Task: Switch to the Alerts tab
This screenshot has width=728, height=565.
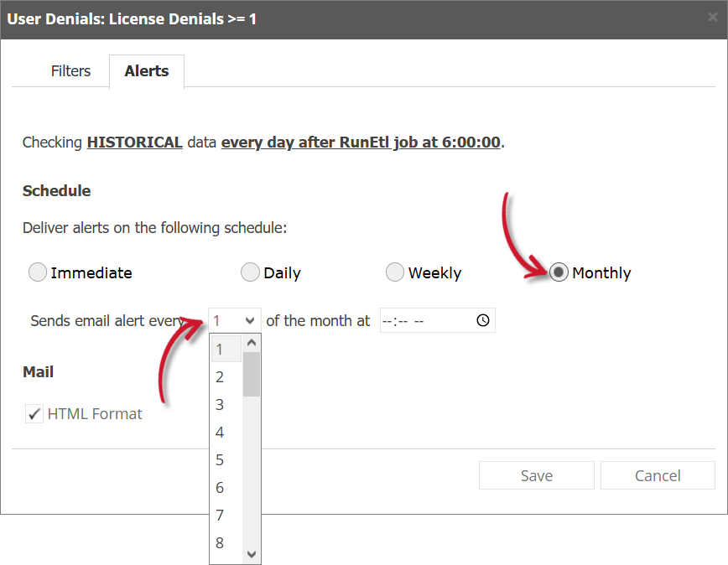Action: (x=146, y=71)
